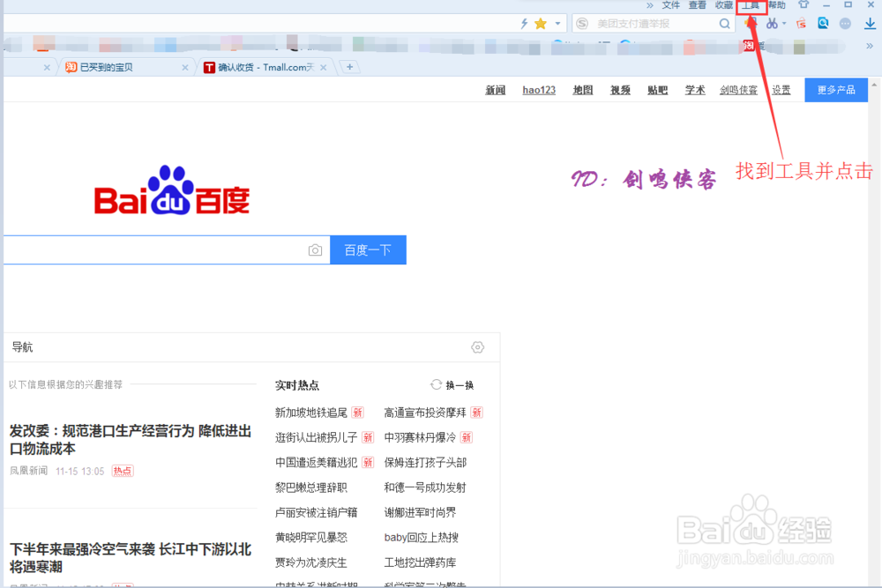Open the download manager arrow icon

click(870, 24)
